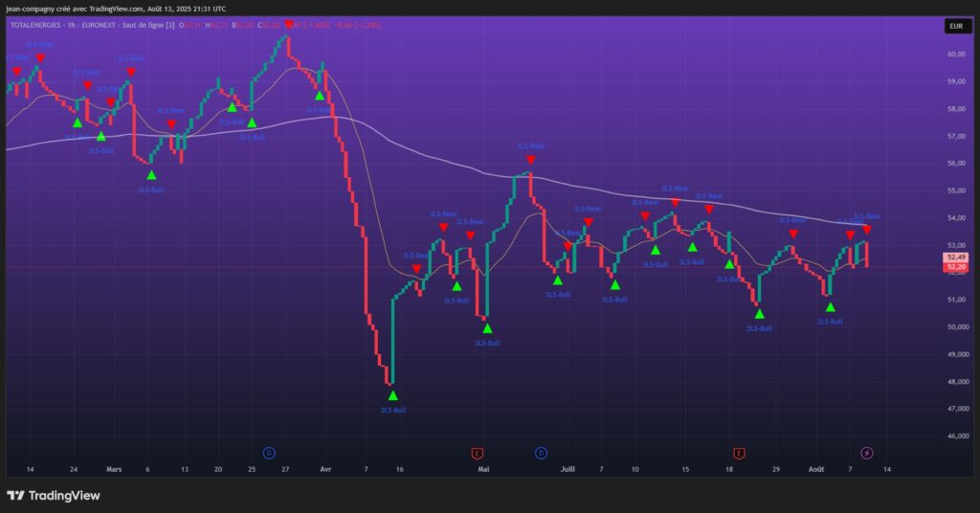980x513 pixels.
Task: Click the Avr label on time axis
Action: click(325, 470)
